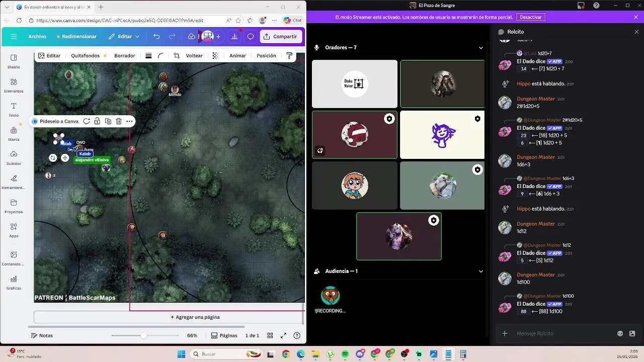Click Pídeselo a Canva button
Screen dimensions: 644x362
(55, 121)
